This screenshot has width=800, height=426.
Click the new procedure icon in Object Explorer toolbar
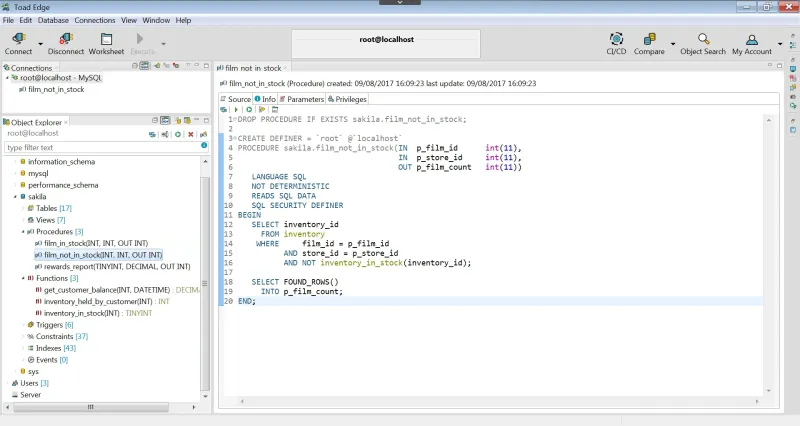pos(204,134)
